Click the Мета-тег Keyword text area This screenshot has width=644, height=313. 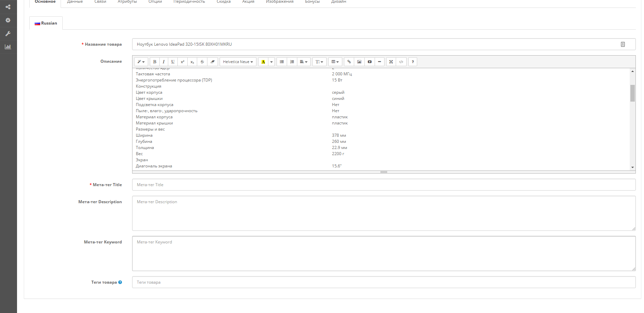click(x=384, y=253)
